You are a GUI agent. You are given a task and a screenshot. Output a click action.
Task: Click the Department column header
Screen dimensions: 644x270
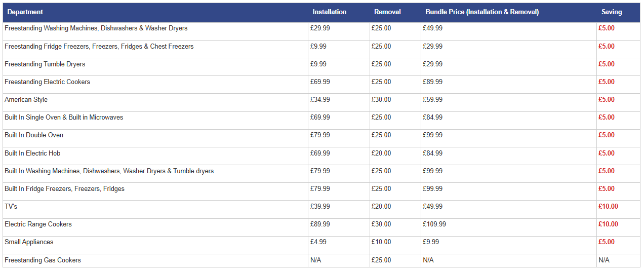(25, 12)
